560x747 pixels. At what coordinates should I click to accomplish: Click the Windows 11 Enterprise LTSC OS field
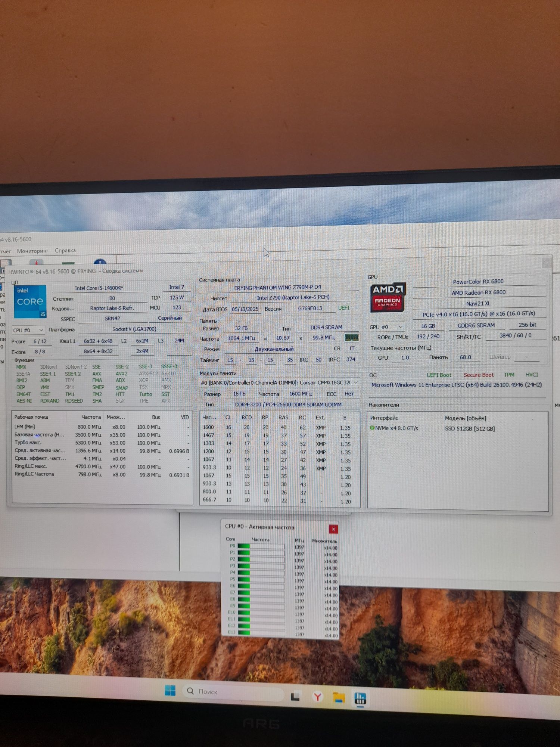coord(456,385)
